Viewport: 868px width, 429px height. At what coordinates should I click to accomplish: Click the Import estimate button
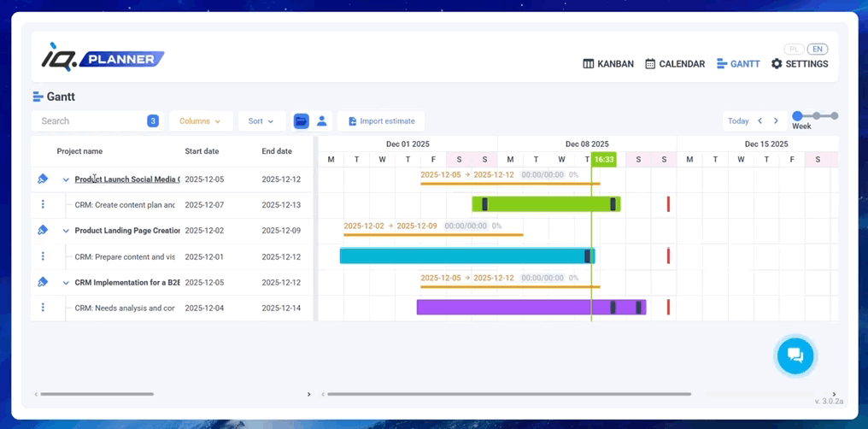click(381, 121)
